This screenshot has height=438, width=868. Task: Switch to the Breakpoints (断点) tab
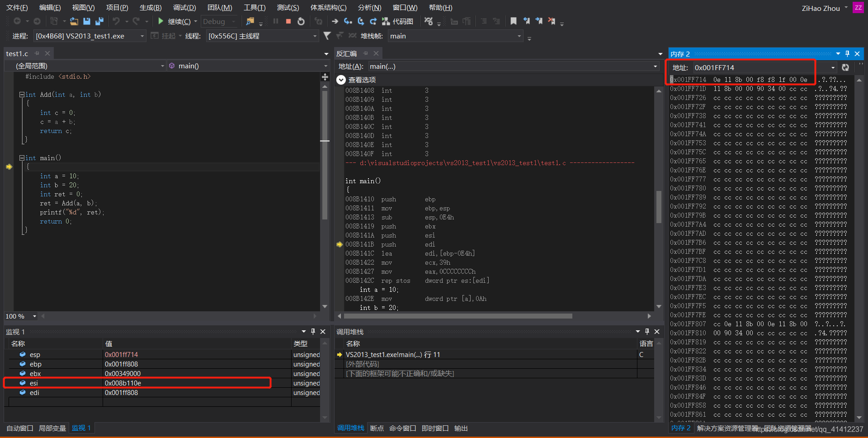[x=377, y=428]
